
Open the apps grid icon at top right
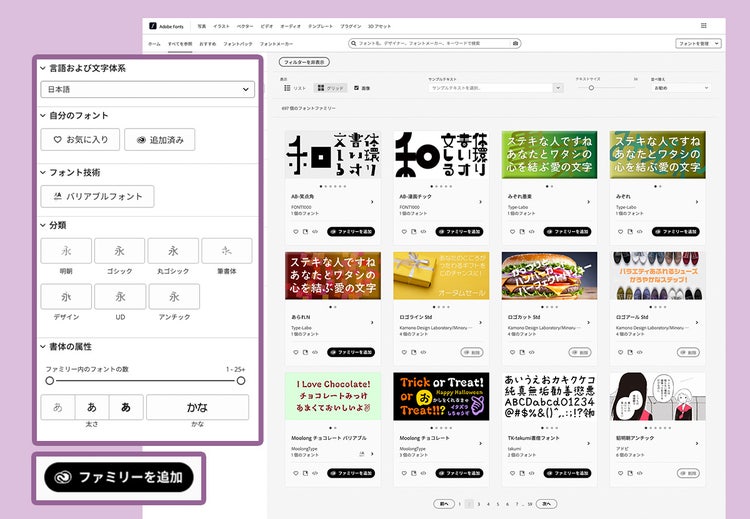(704, 25)
